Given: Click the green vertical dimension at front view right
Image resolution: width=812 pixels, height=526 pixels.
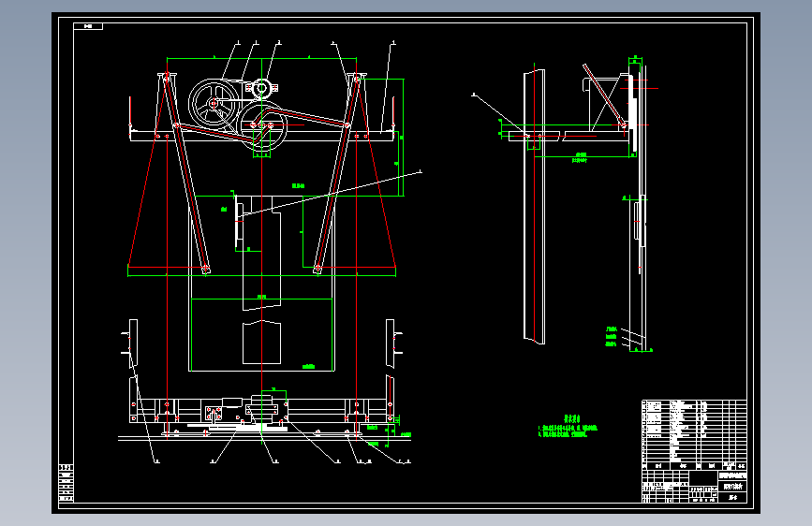Looking at the screenshot, I should pos(400,138).
